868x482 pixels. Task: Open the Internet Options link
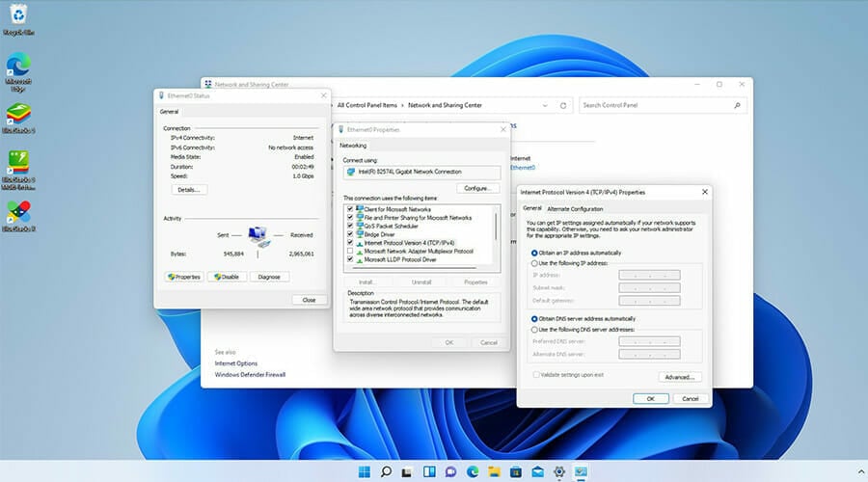click(236, 363)
